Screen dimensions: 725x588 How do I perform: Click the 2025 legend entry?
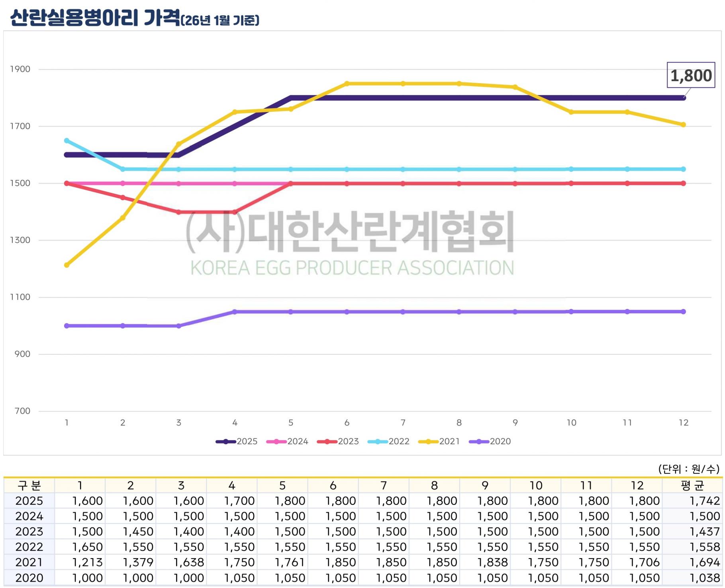pos(237,441)
